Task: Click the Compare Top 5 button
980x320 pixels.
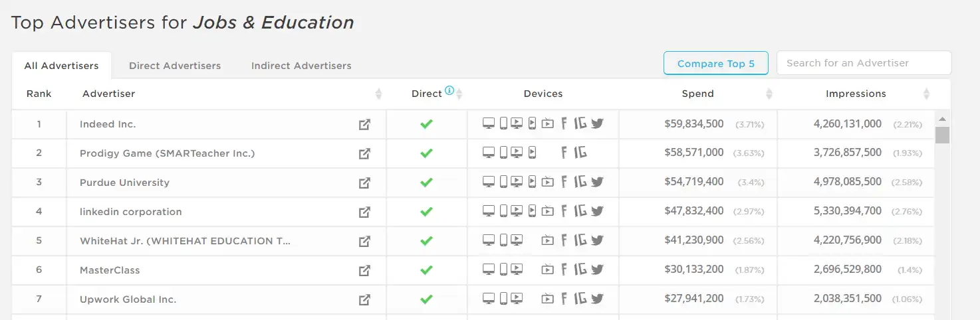Action: (716, 64)
